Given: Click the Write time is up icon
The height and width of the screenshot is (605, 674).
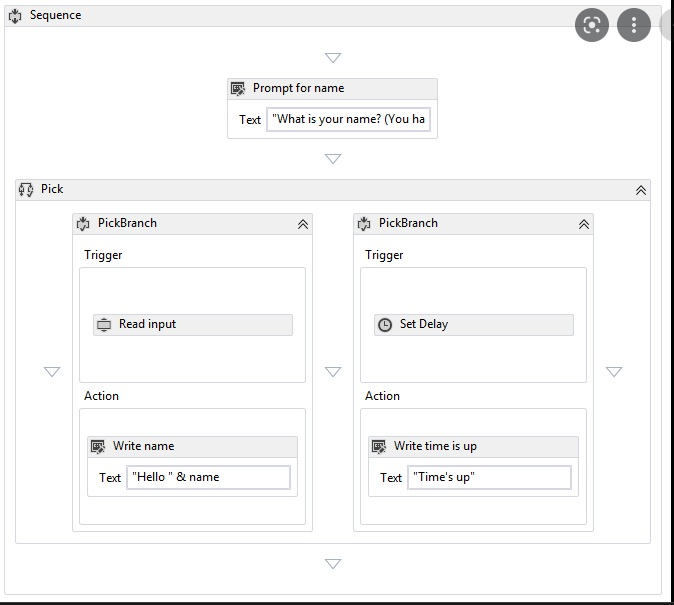Looking at the screenshot, I should (379, 447).
